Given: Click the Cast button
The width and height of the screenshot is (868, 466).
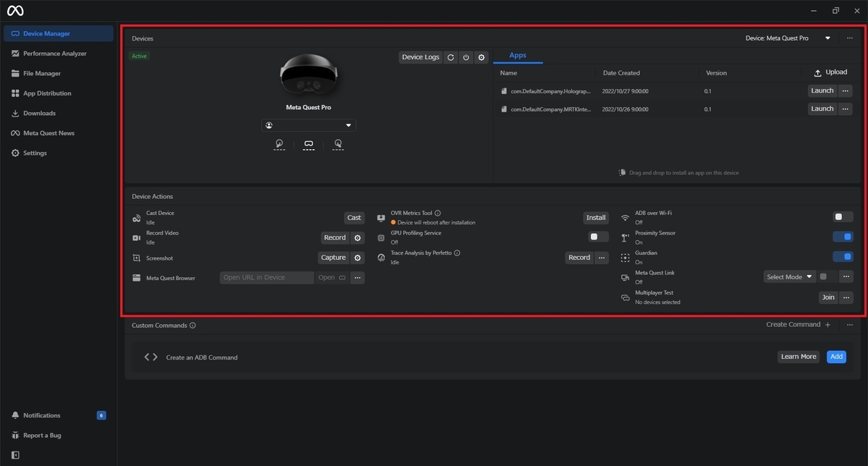Looking at the screenshot, I should click(354, 218).
